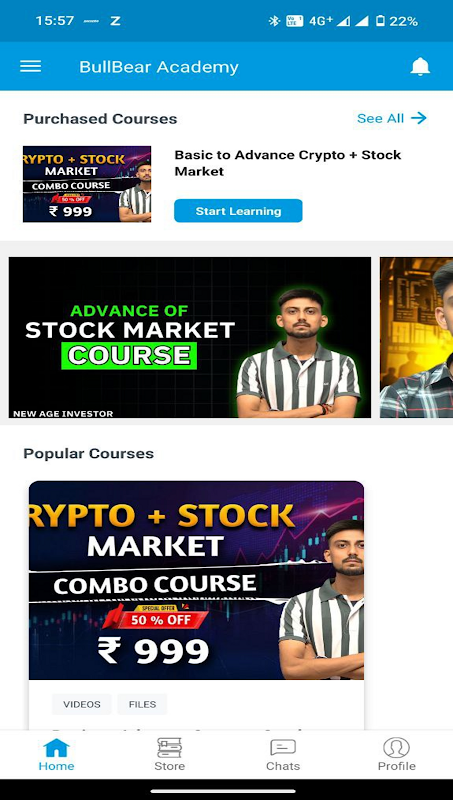This screenshot has width=453, height=800.
Task: Tap the Home icon in bottom bar
Action: [x=56, y=748]
